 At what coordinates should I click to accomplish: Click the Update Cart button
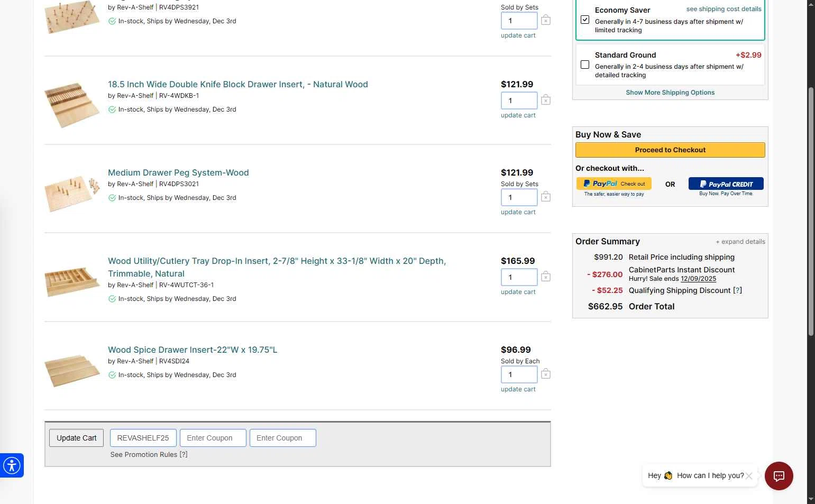(77, 438)
